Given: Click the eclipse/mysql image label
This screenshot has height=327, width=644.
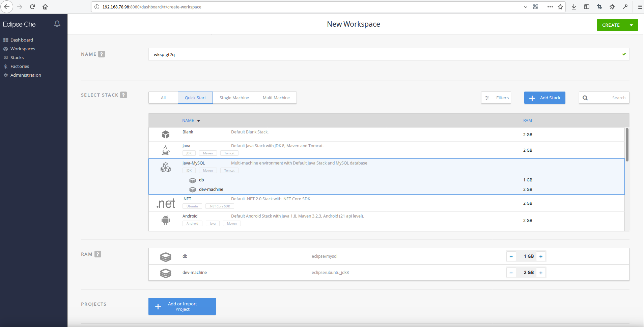Looking at the screenshot, I should (x=325, y=256).
